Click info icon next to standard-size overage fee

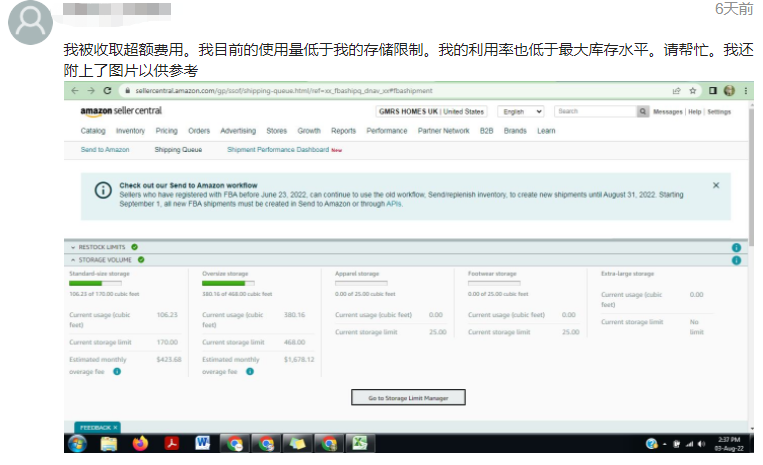click(x=117, y=371)
